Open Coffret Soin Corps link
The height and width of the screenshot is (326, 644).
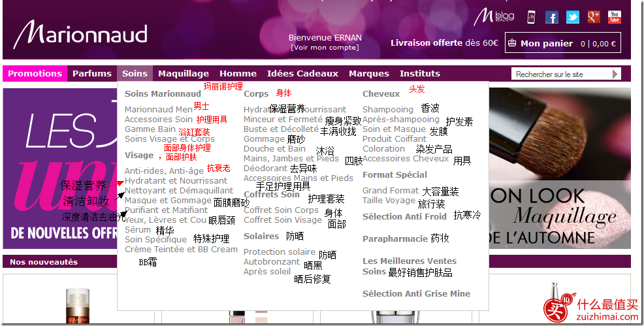281,210
